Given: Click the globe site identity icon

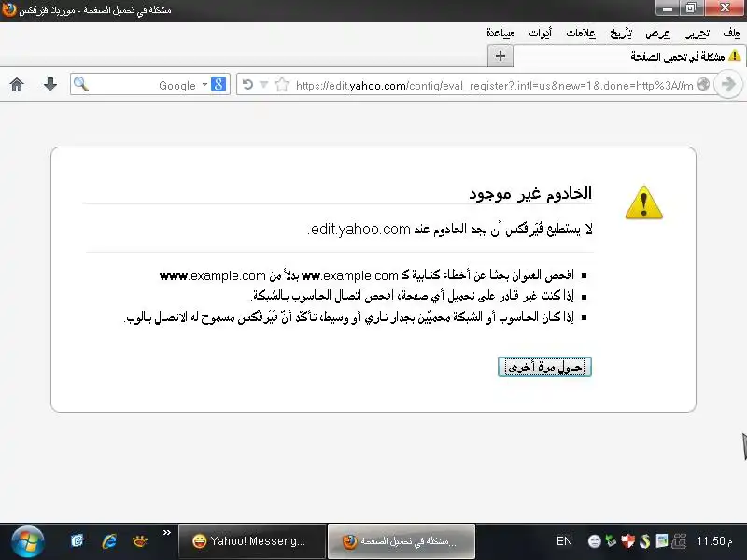Looking at the screenshot, I should tap(703, 85).
